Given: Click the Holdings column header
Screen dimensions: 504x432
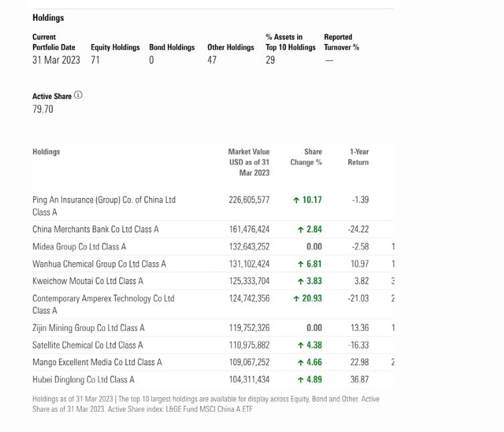Looking at the screenshot, I should (46, 152).
